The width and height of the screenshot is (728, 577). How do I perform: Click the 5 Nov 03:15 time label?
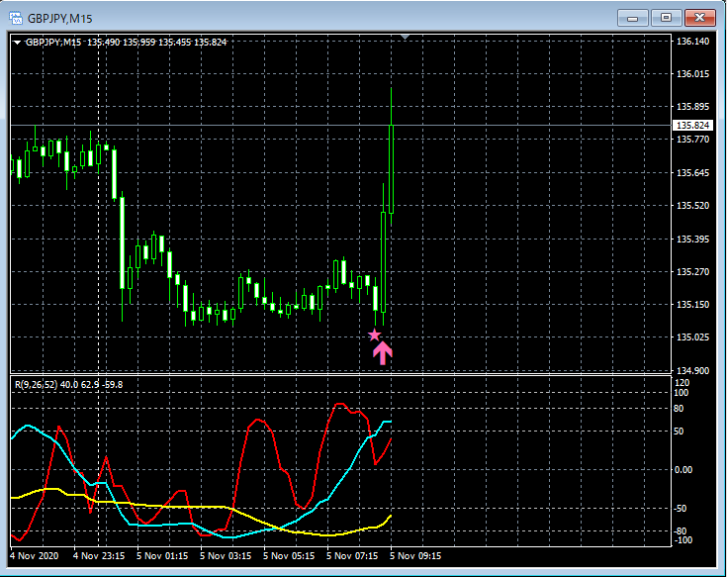[x=226, y=555]
